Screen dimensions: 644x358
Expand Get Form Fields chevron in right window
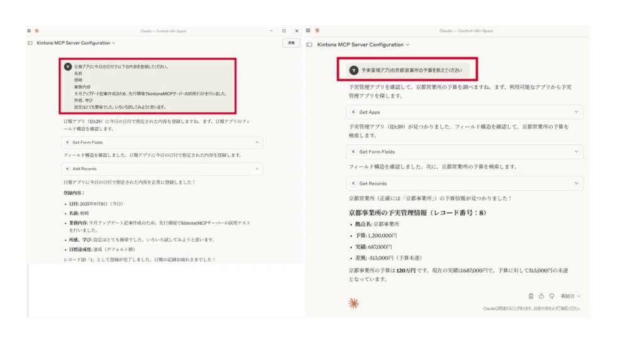576,152
